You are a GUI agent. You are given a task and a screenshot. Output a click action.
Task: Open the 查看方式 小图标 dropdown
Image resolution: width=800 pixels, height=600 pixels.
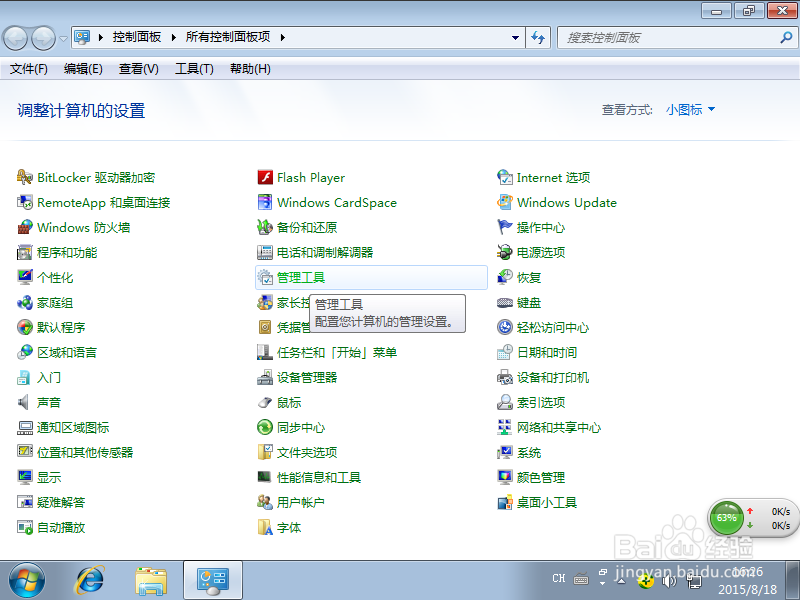[690, 110]
